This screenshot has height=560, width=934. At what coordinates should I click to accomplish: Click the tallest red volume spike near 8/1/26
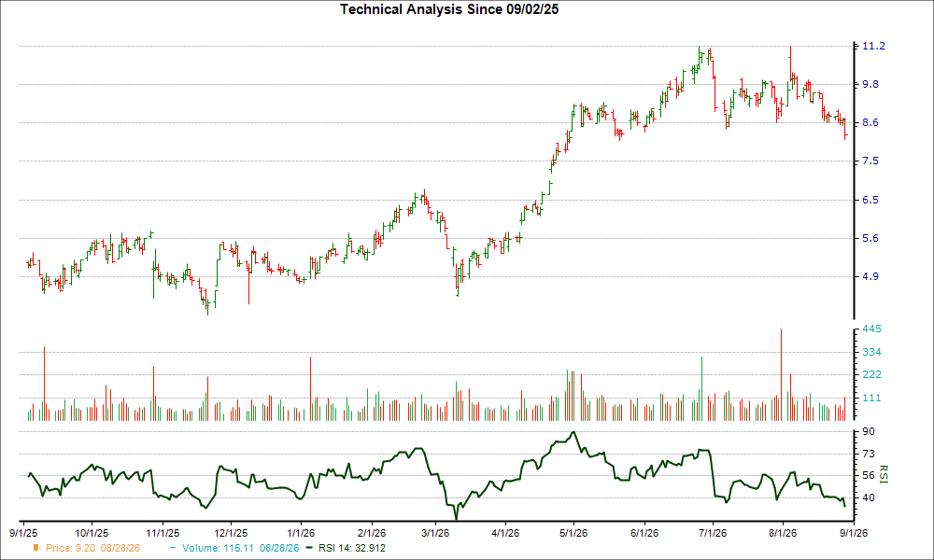point(781,375)
